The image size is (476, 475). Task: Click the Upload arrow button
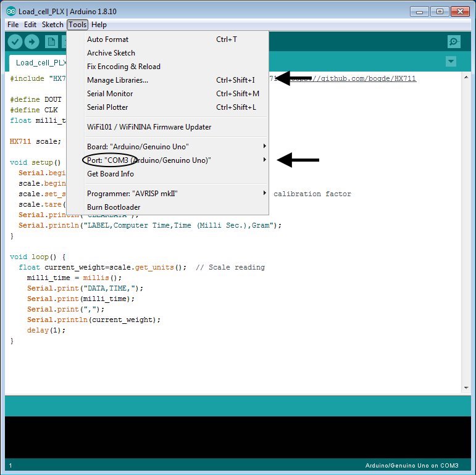tap(32, 41)
